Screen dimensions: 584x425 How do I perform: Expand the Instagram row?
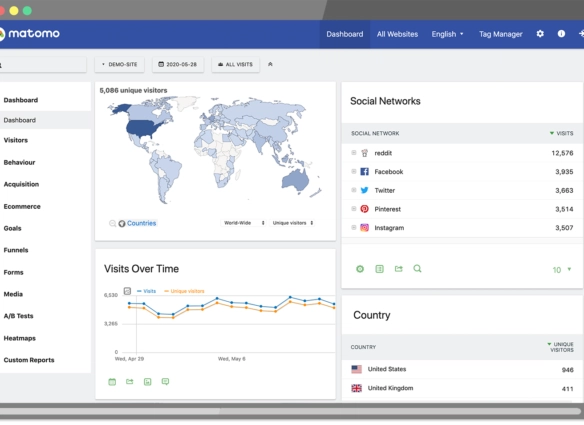[x=354, y=227]
